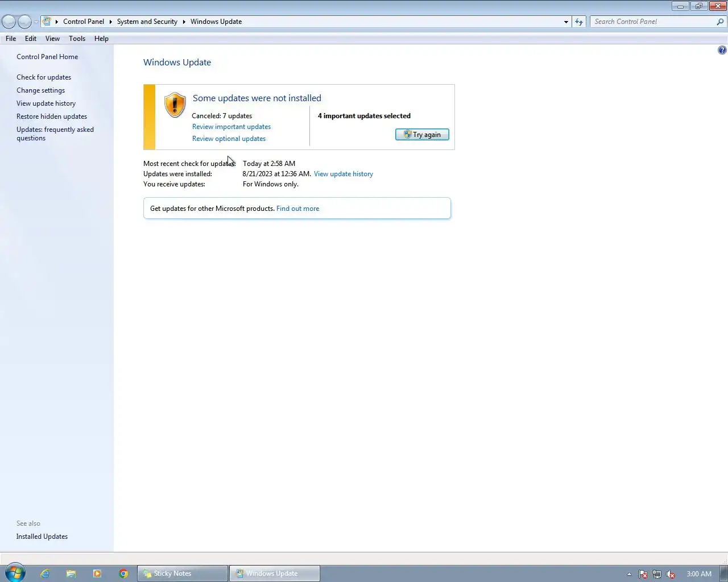Click the warning shield icon

pyautogui.click(x=175, y=105)
